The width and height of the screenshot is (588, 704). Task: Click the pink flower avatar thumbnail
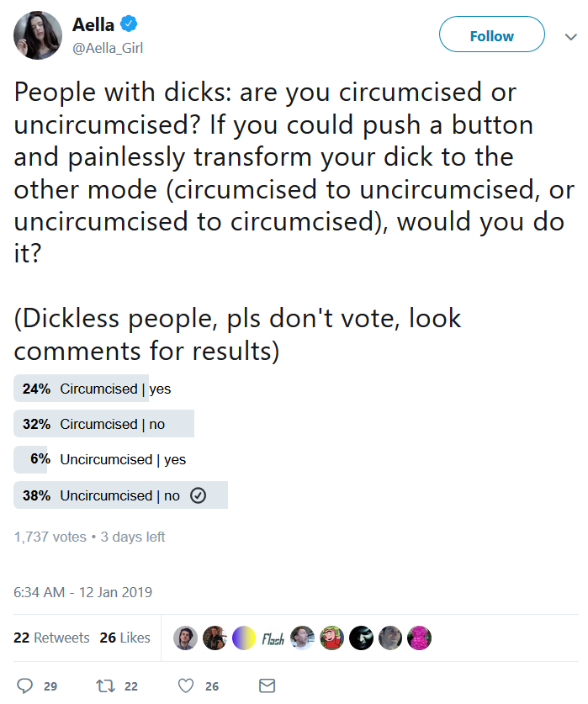click(420, 638)
